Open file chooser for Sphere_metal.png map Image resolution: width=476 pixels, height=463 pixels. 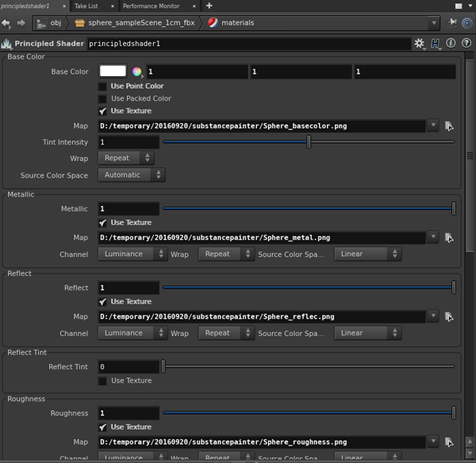[x=449, y=237]
